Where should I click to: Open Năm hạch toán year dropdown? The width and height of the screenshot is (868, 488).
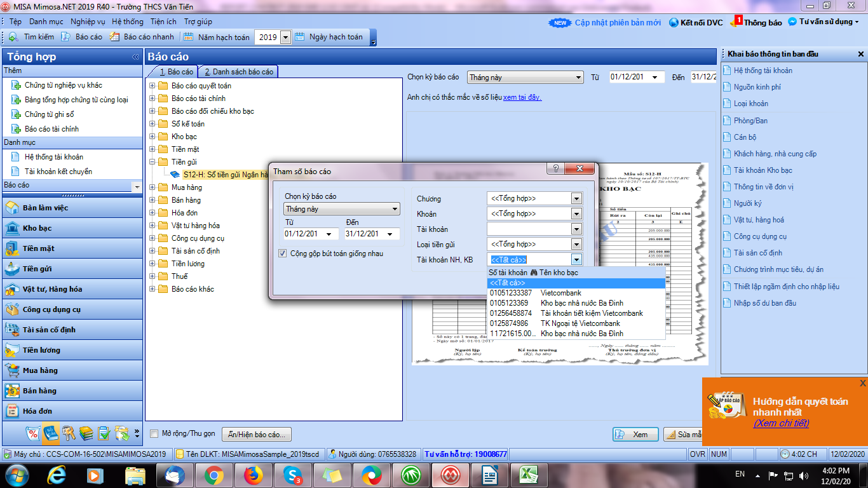(x=285, y=37)
